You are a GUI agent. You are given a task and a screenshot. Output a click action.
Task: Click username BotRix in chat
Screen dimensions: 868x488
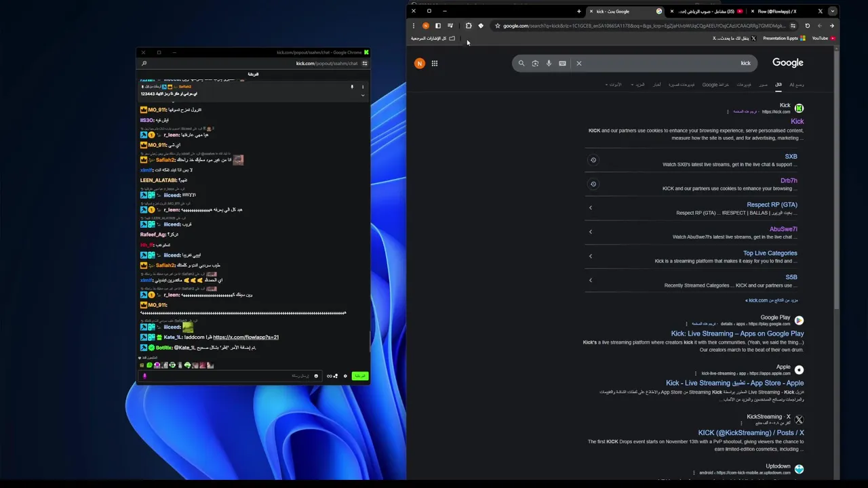click(x=165, y=348)
